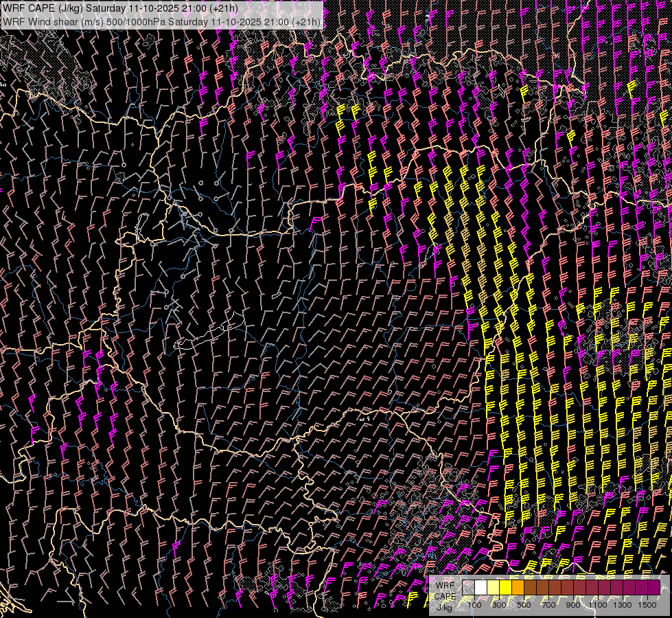Image resolution: width=672 pixels, height=618 pixels.
Task: Click the 100 tick label on the legend
Action: coord(474,605)
